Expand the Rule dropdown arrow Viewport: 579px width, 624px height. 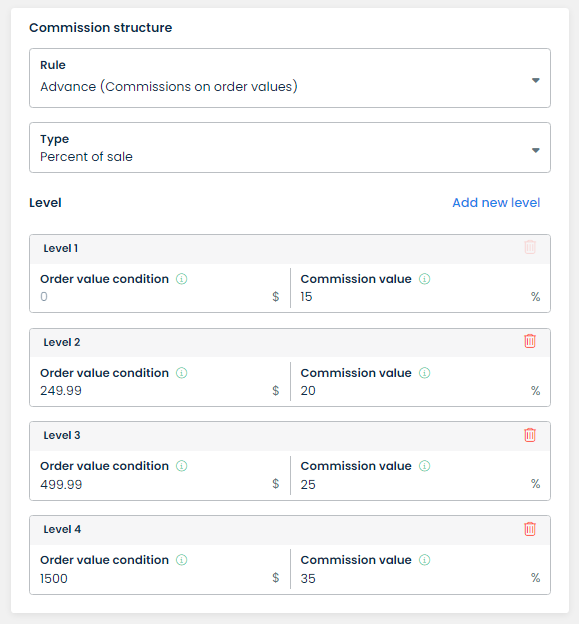[x=536, y=80]
